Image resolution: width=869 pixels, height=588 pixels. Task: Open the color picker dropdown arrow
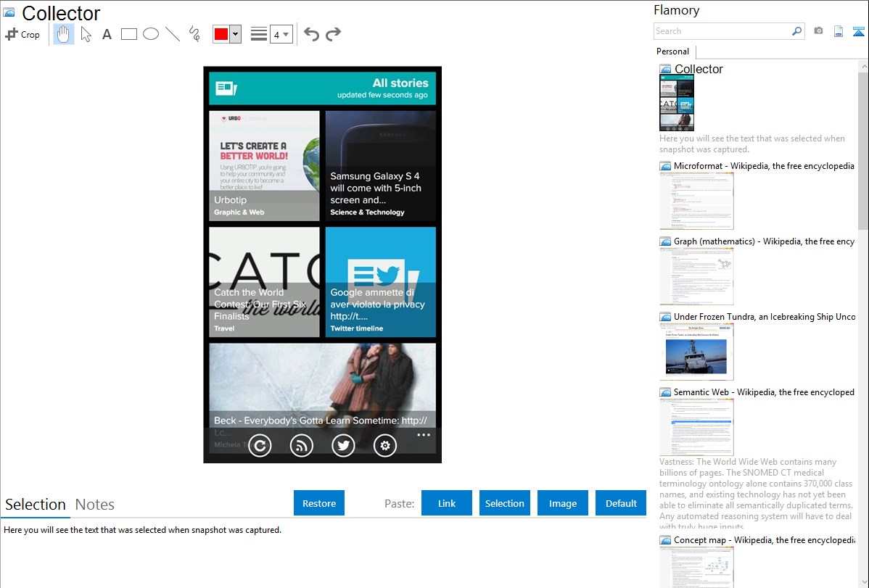(235, 34)
